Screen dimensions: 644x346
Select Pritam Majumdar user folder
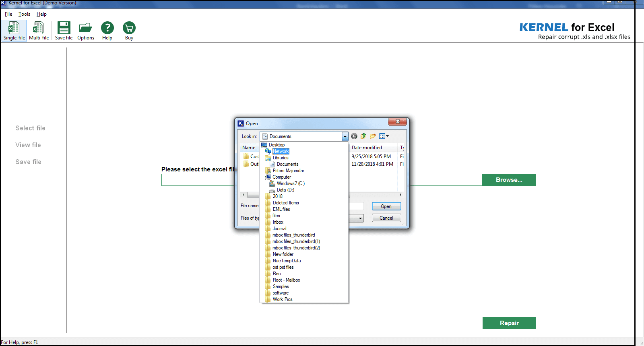[x=288, y=171]
